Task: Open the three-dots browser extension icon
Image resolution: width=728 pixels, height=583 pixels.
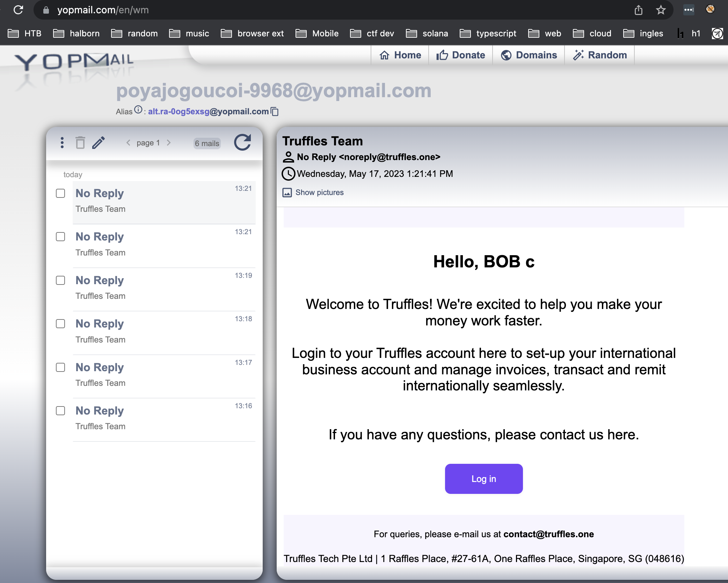Action: (689, 10)
